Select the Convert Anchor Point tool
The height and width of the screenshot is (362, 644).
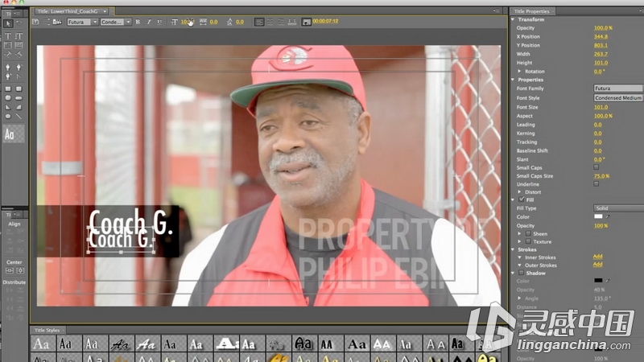pos(19,76)
